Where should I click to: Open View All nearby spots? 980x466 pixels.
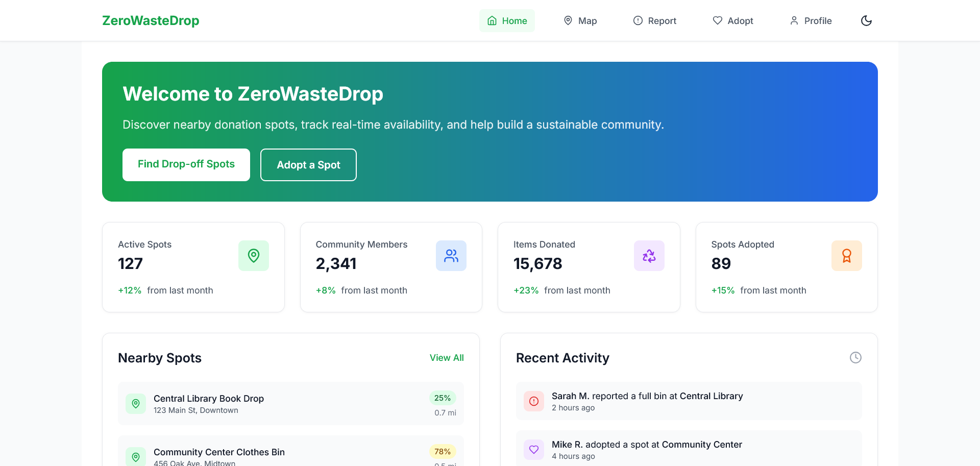(x=447, y=358)
